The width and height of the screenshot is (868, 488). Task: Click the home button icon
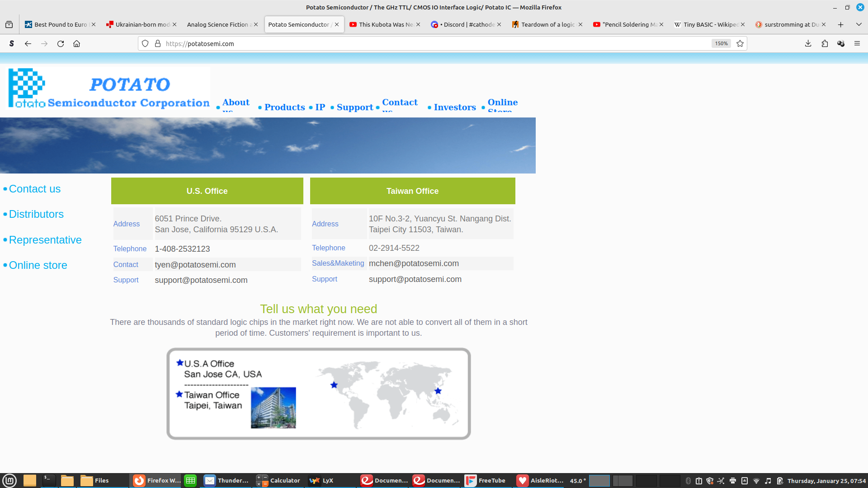click(x=77, y=44)
